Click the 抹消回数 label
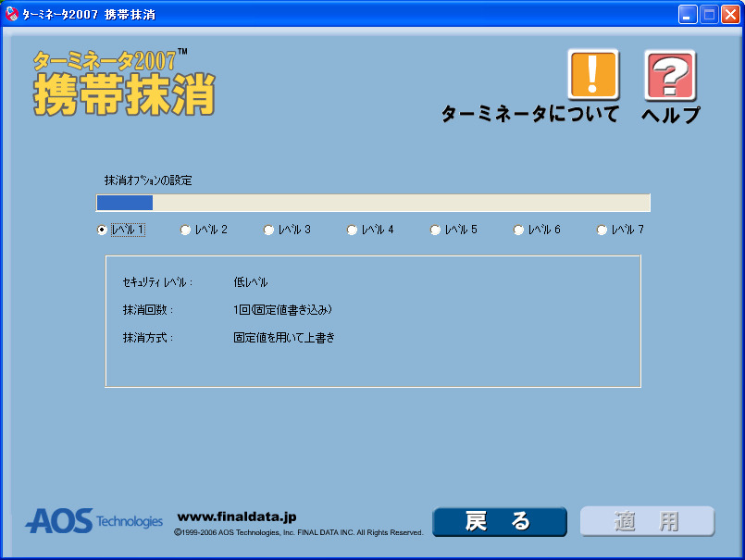The image size is (745, 560). click(148, 310)
